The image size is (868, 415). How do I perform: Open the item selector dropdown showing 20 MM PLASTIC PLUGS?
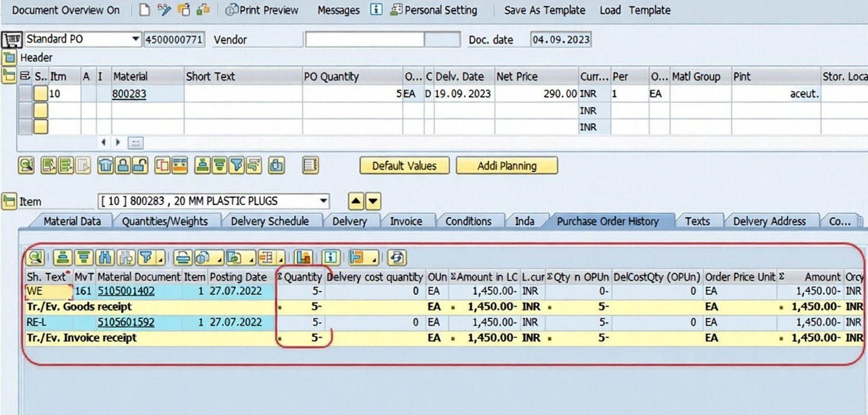pos(323,201)
